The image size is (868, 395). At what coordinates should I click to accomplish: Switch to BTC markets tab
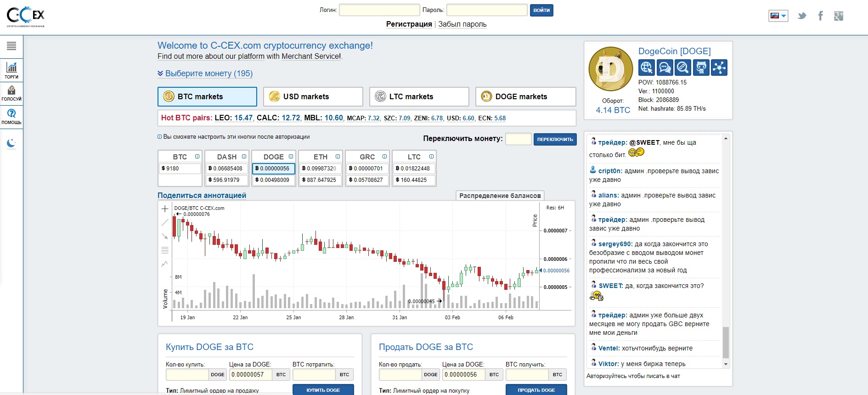pos(207,96)
